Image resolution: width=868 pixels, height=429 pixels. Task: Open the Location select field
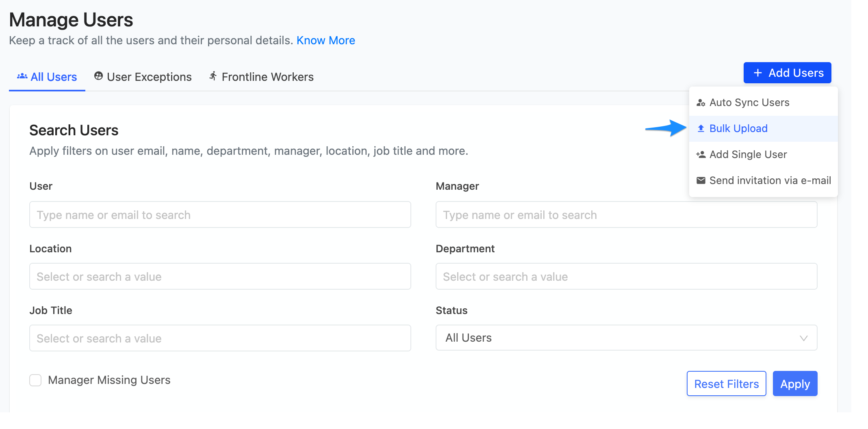(220, 276)
